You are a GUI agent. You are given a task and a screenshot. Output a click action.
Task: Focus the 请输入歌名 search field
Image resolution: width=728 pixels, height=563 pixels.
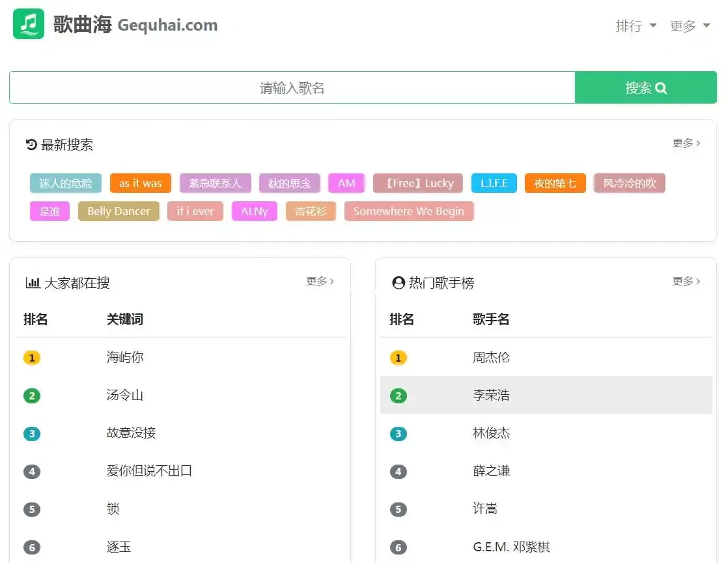tap(292, 88)
